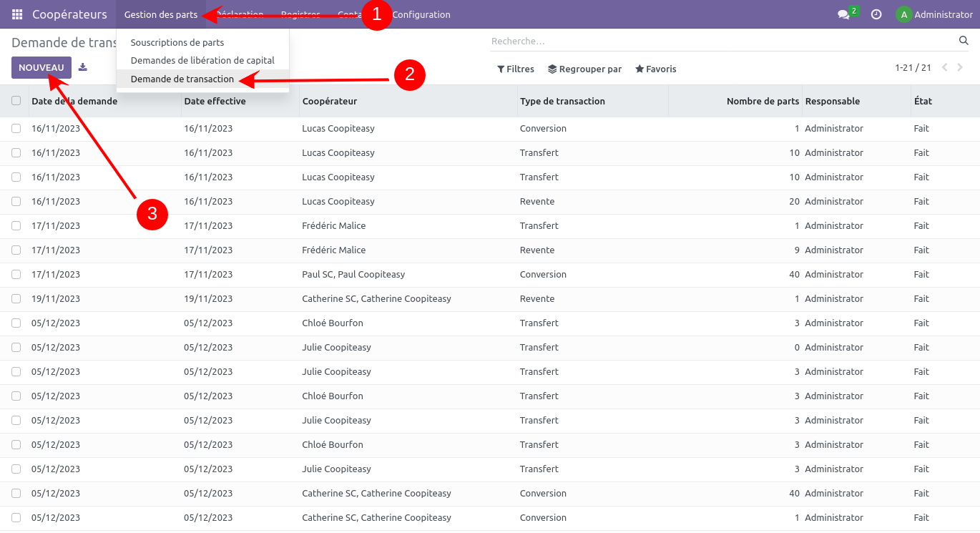Check the Catherine SC 40 parts row checkbox
980x533 pixels.
[x=16, y=494]
